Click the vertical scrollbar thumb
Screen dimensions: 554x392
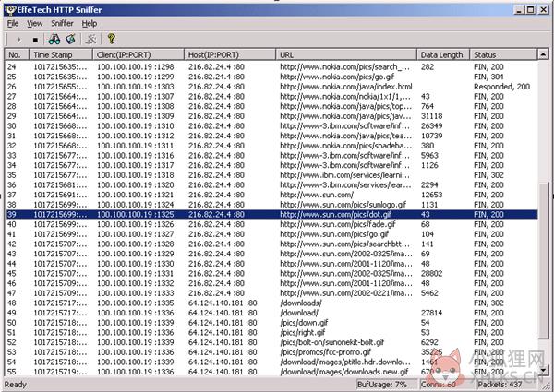(543, 260)
